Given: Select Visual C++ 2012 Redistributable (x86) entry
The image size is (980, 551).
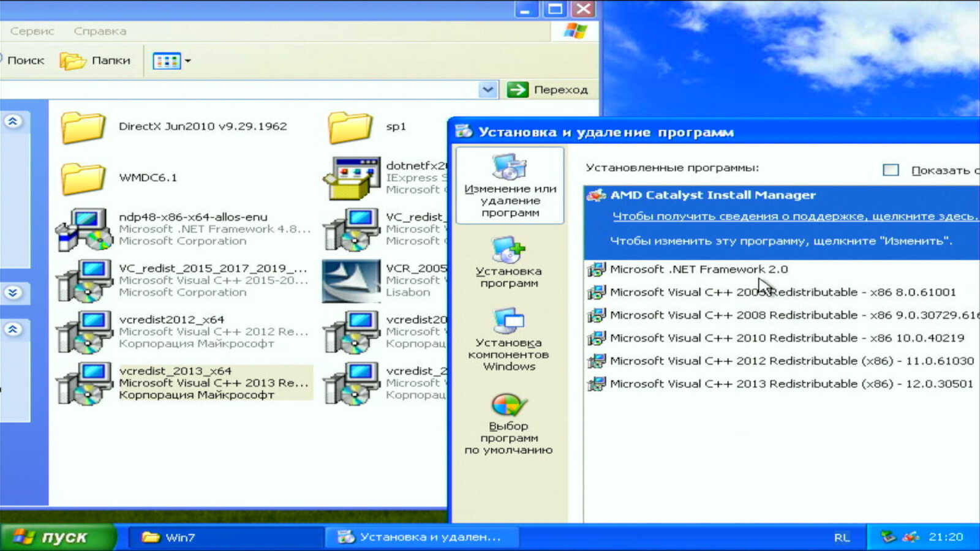Looking at the screenshot, I should pos(782,361).
